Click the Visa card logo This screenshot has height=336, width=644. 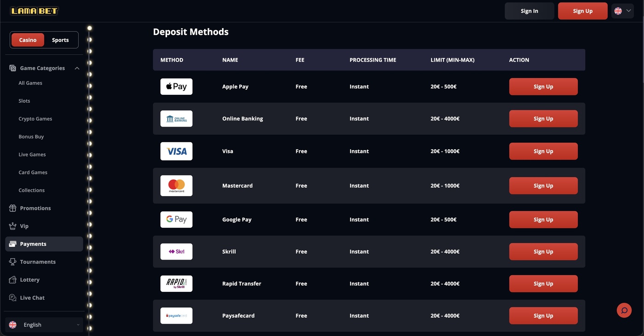176,151
